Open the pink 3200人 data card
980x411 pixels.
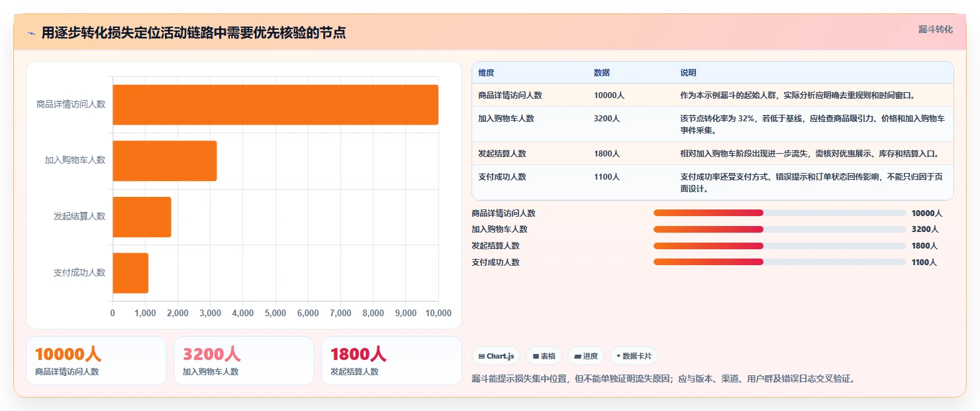[x=244, y=361]
